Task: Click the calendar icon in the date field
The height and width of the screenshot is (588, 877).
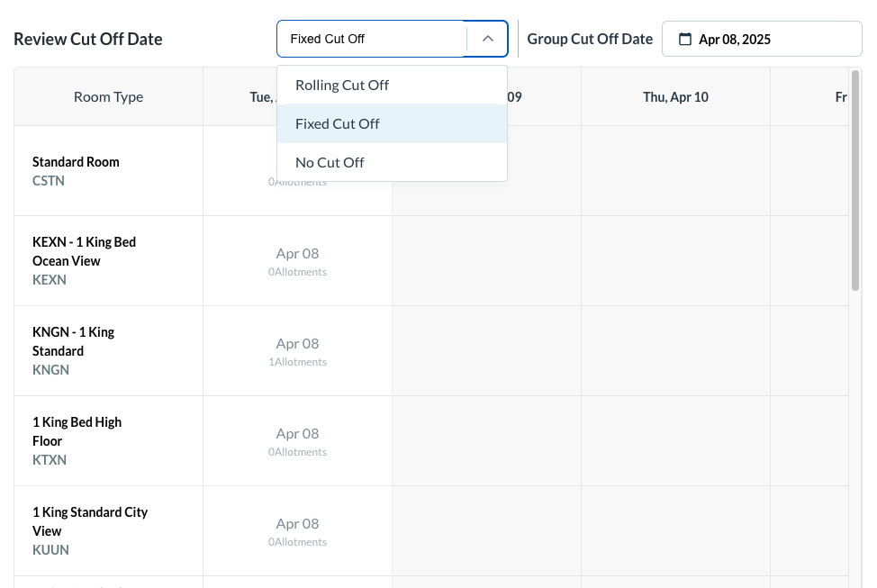Action: pos(685,39)
